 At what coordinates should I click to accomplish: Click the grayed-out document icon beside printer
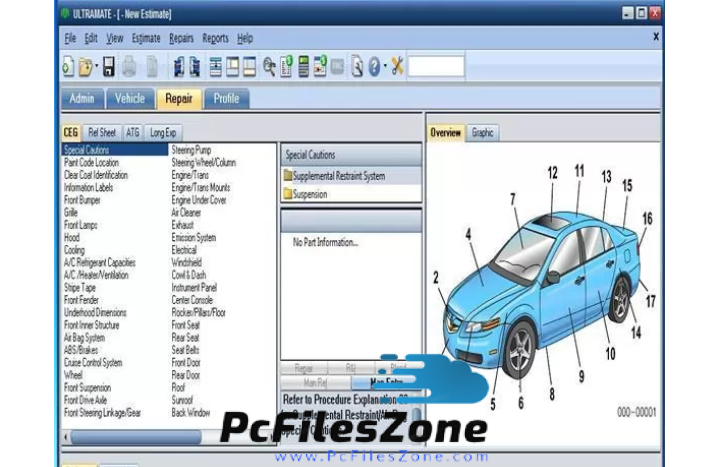coord(152,67)
